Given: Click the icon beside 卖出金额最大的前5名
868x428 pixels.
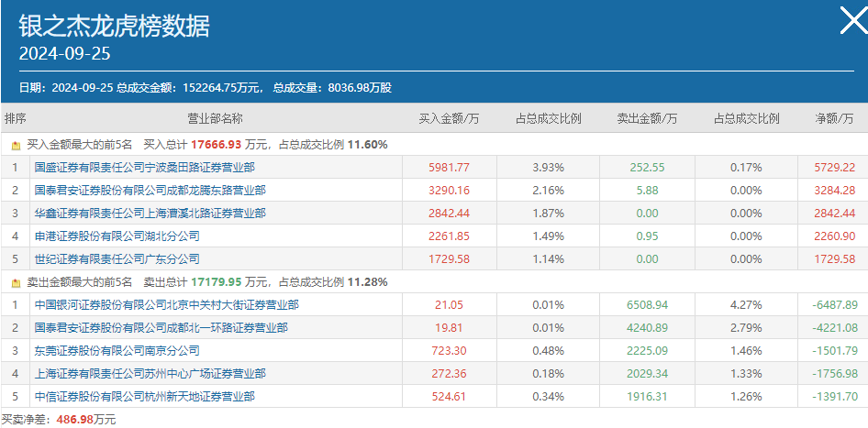Looking at the screenshot, I should pyautogui.click(x=16, y=282).
